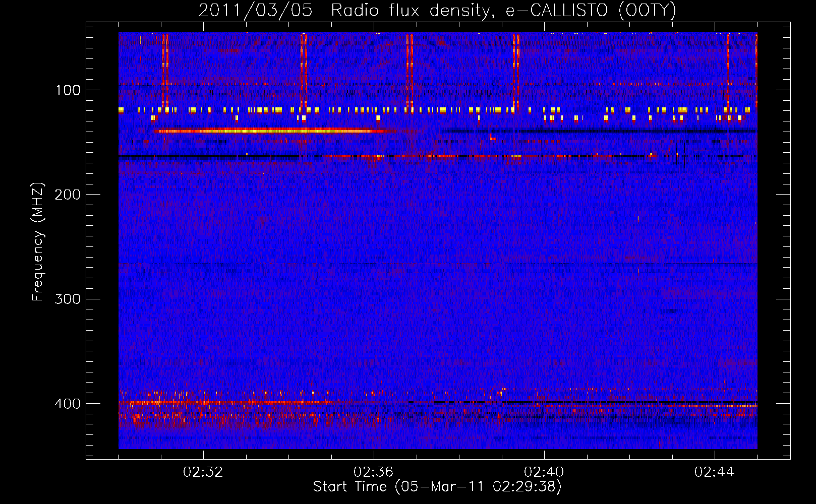Select the 400 frequency axis label
The image size is (816, 504).
click(68, 404)
